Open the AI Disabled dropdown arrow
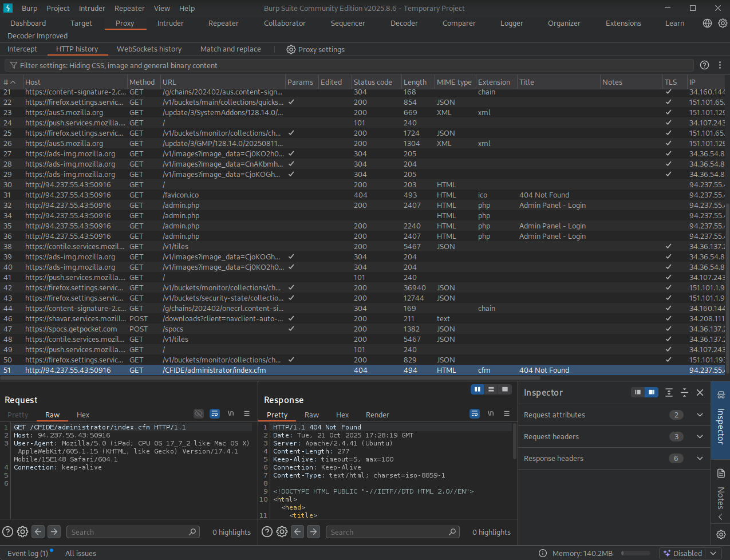This screenshot has height=560, width=730. pos(713,554)
